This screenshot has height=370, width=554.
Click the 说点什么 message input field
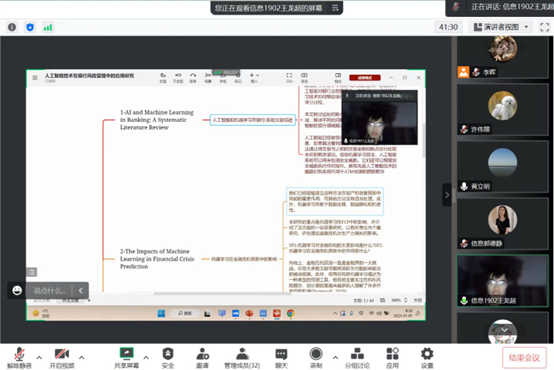(49, 290)
